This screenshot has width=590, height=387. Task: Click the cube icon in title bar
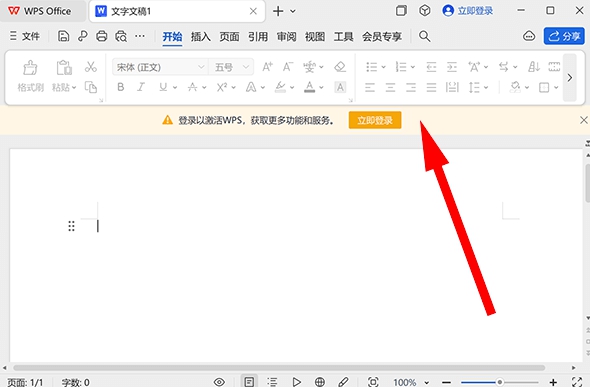pyautogui.click(x=425, y=11)
